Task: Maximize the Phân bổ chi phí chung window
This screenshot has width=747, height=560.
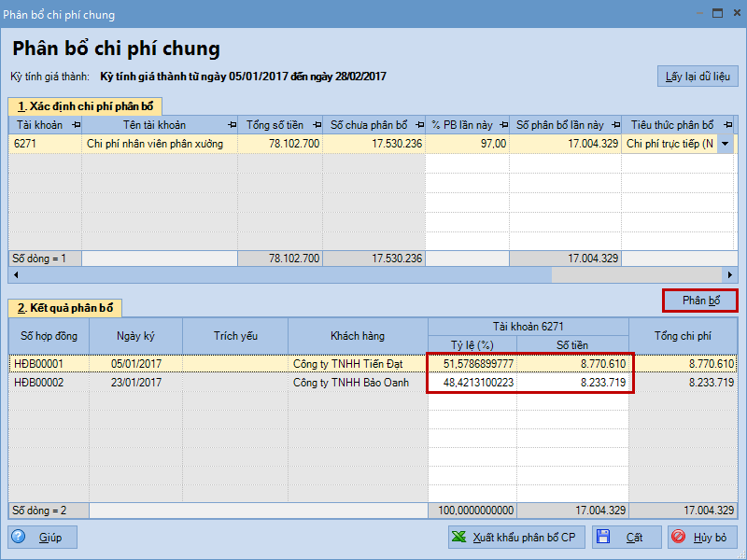Action: [717, 13]
